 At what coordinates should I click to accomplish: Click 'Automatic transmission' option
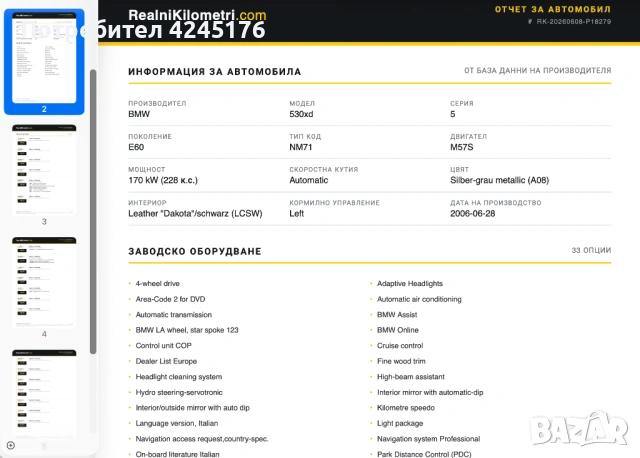(174, 315)
